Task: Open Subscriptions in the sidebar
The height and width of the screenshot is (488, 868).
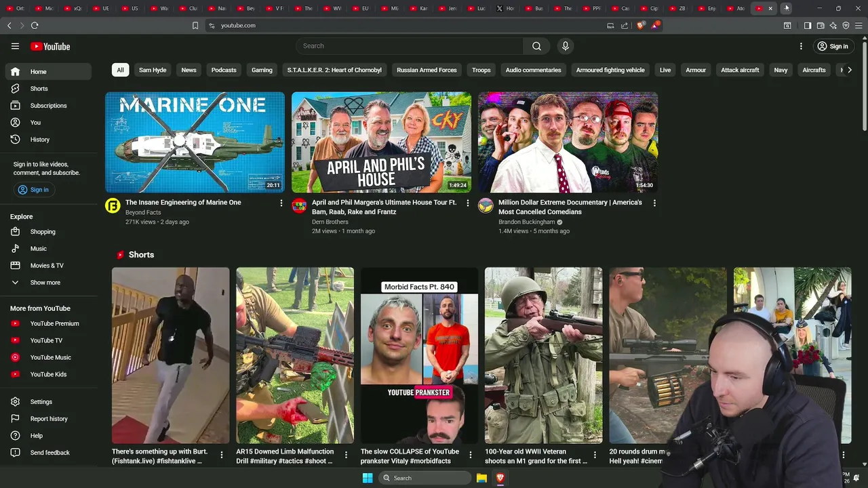Action: coord(48,106)
